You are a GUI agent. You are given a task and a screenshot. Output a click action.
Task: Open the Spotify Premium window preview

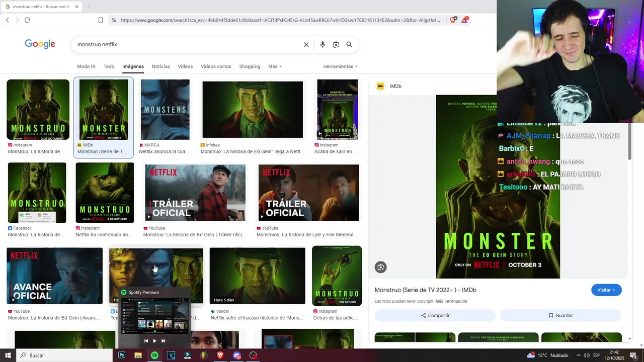(x=155, y=316)
